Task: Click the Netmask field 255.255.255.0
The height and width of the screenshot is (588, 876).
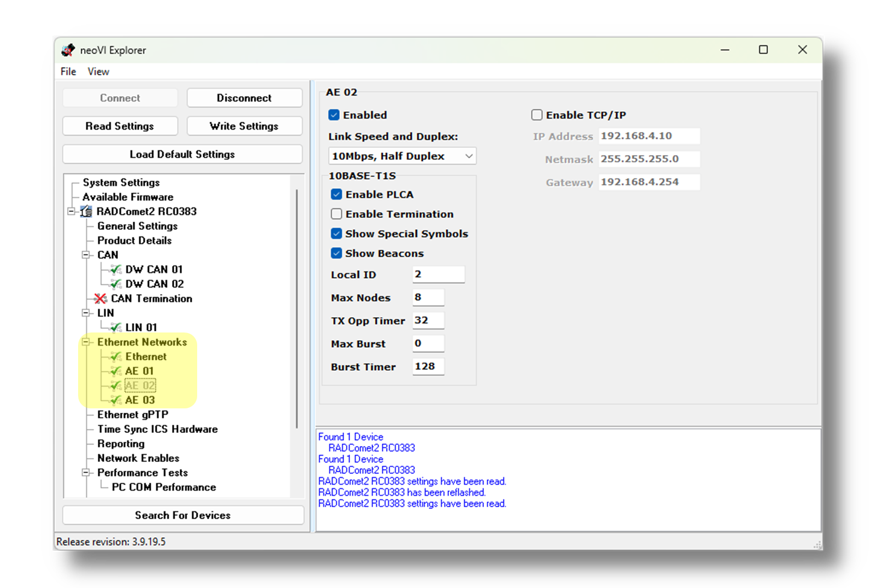Action: (x=649, y=159)
